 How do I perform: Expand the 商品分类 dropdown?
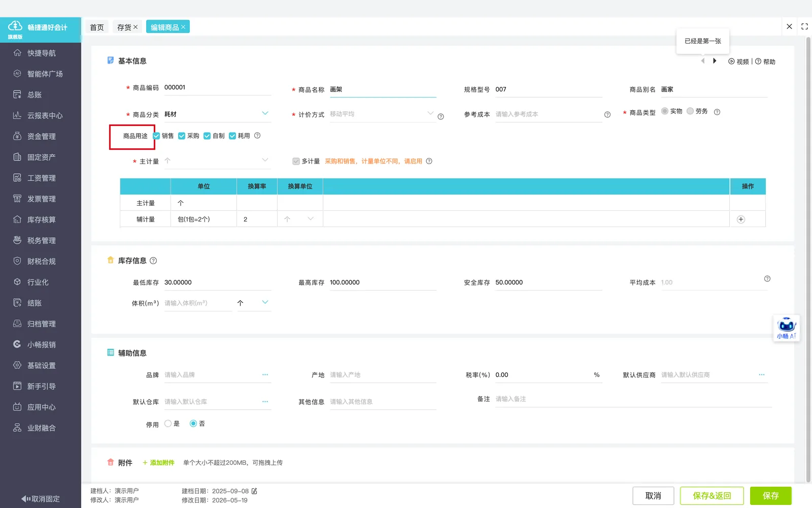tap(265, 113)
